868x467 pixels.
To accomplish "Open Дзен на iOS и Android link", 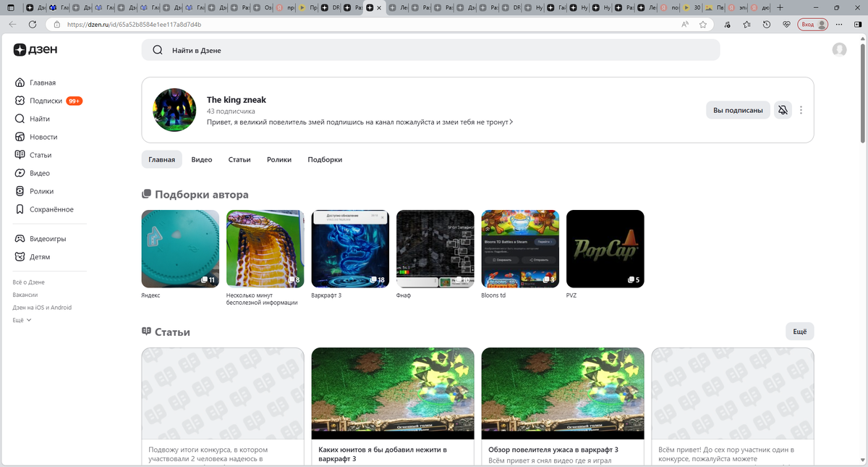I will [42, 308].
